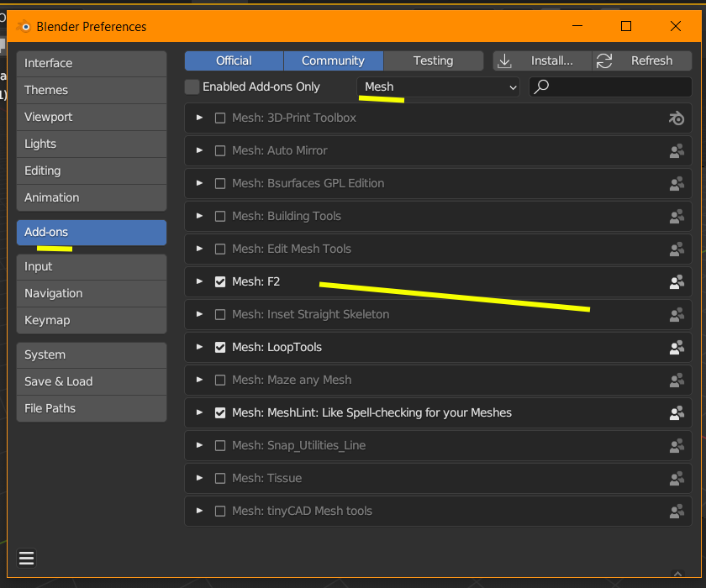Open the Mesh category dropdown
This screenshot has height=588, width=706.
[439, 87]
